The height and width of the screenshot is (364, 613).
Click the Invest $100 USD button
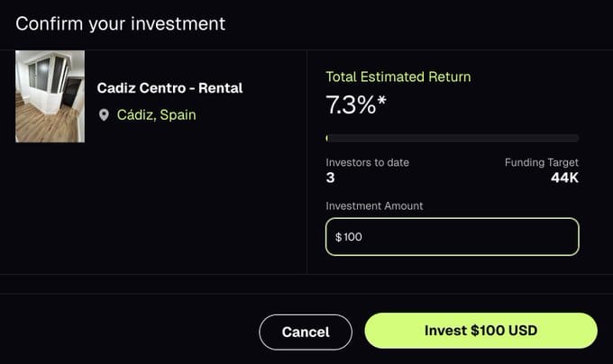coord(480,331)
